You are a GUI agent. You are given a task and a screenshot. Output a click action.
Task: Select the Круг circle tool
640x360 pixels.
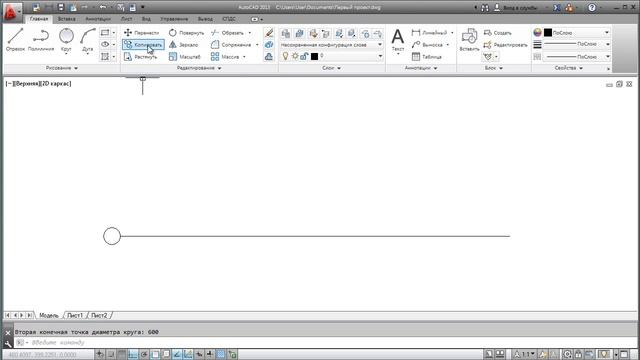click(66, 40)
